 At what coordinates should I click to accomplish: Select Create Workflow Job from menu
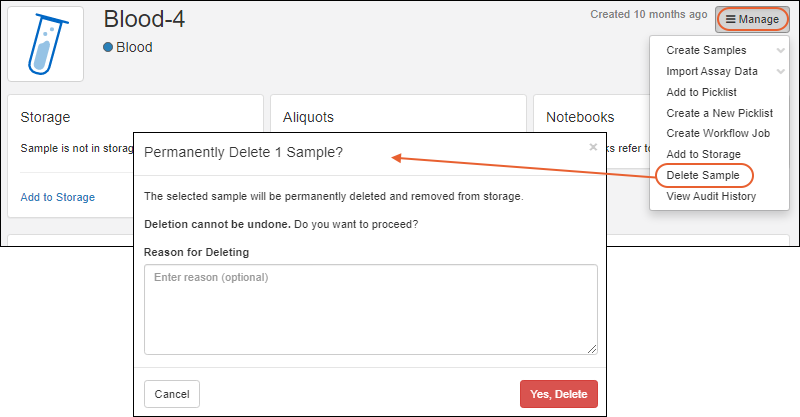click(719, 134)
